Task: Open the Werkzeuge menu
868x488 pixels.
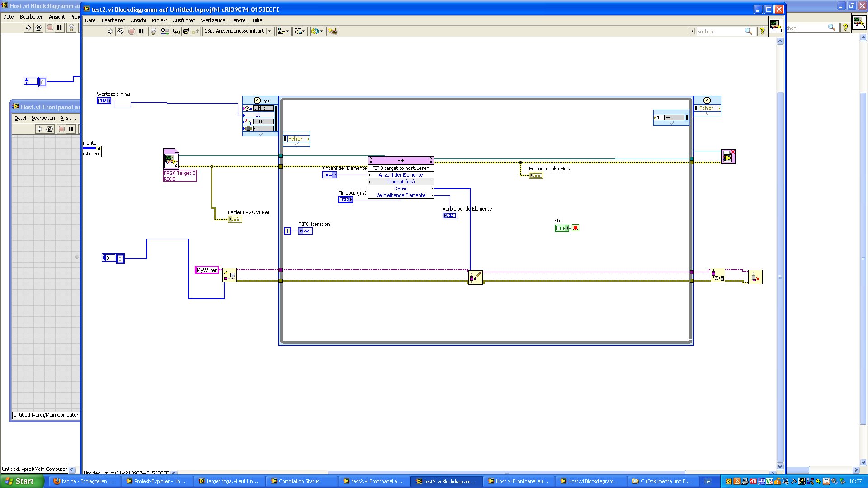Action: 213,20
